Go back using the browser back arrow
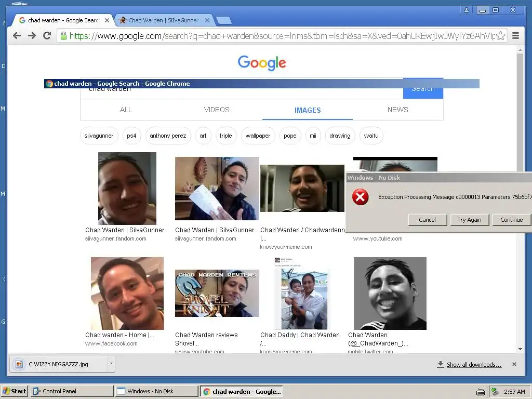532x399 pixels. pyautogui.click(x=17, y=36)
